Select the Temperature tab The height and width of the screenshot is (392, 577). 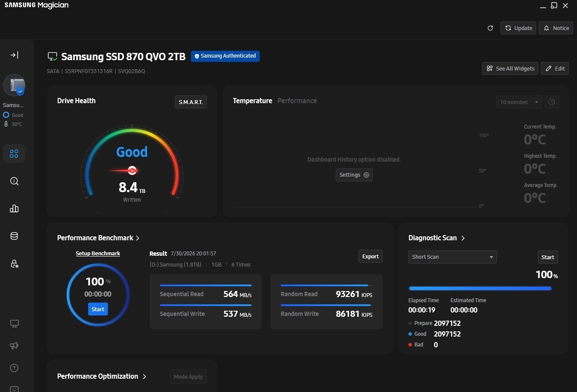(252, 101)
